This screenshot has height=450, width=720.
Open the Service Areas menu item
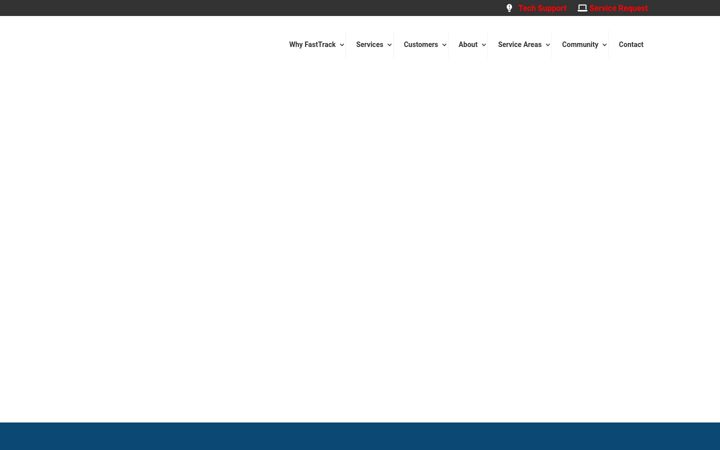pos(520,45)
